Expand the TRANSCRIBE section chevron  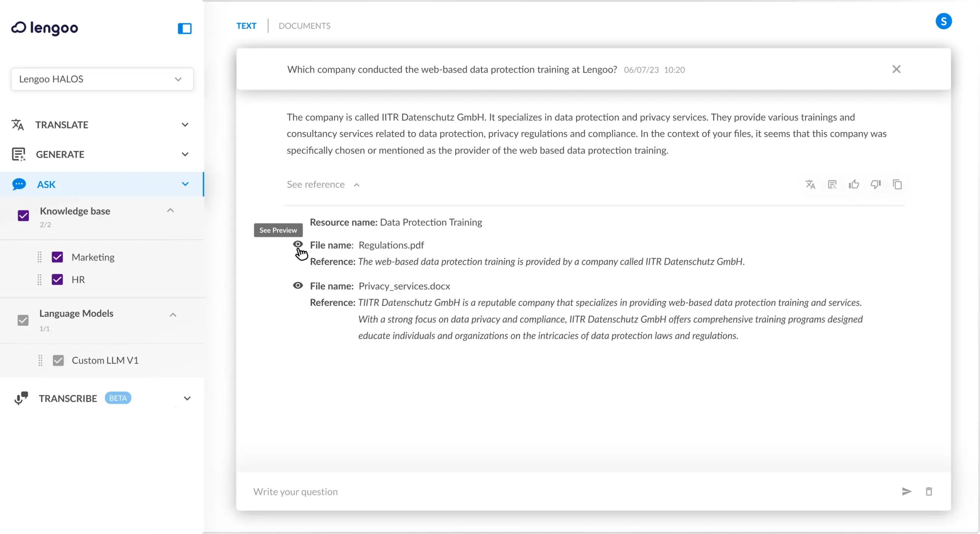pos(187,398)
